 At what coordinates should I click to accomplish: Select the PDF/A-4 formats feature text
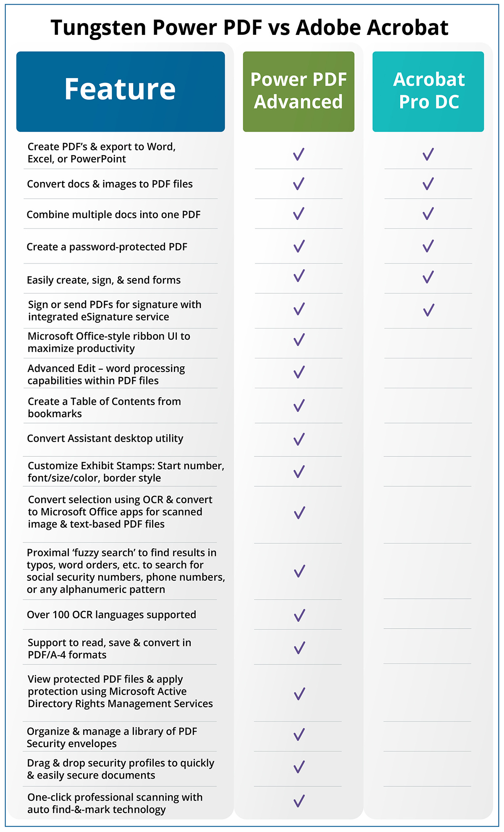pyautogui.click(x=109, y=649)
